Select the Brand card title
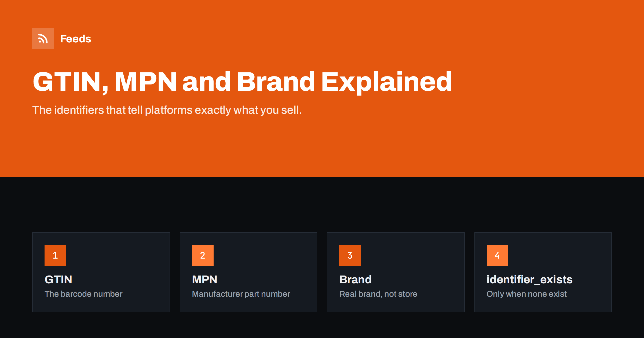 coord(356,280)
